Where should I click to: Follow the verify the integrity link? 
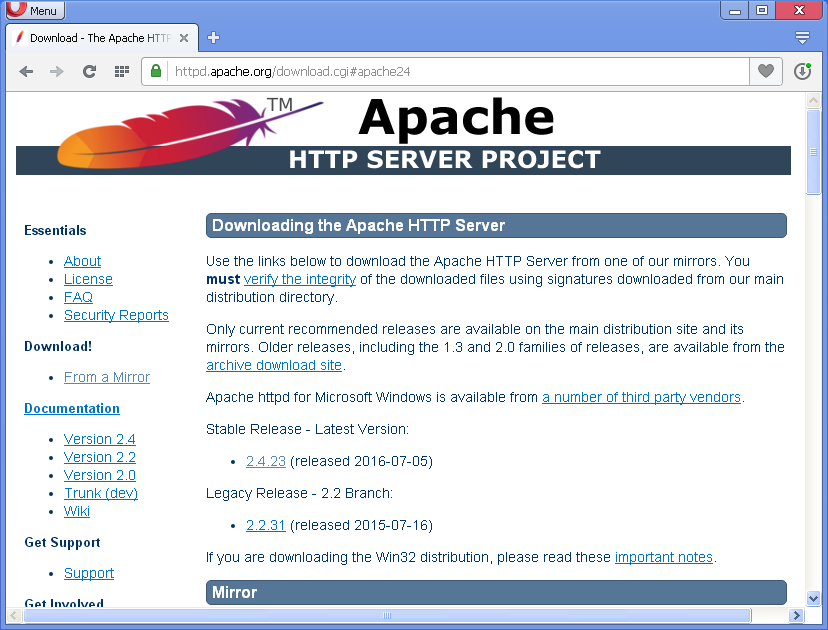300,279
